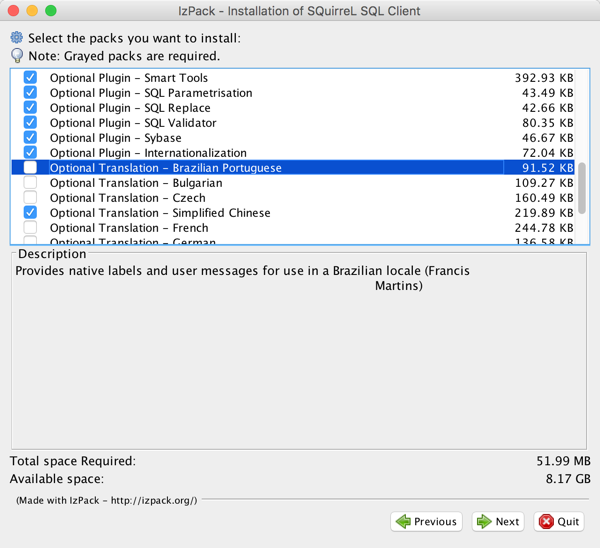Uncheck the Simplified Chinese translation checkbox
This screenshot has width=600, height=548.
pos(30,212)
